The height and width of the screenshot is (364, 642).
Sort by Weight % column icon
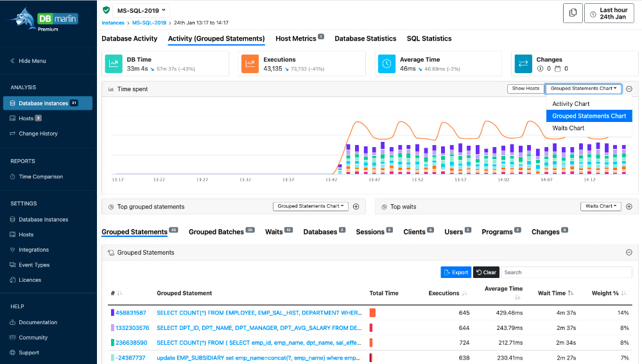[x=623, y=293]
